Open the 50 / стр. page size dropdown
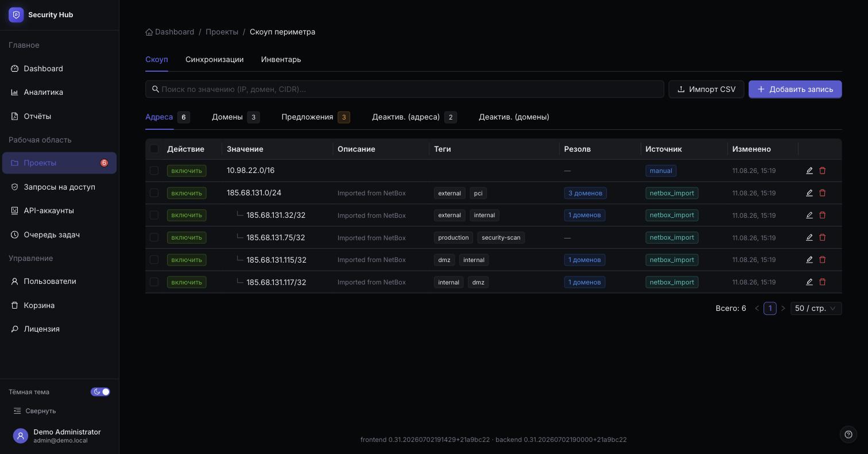 (816, 309)
